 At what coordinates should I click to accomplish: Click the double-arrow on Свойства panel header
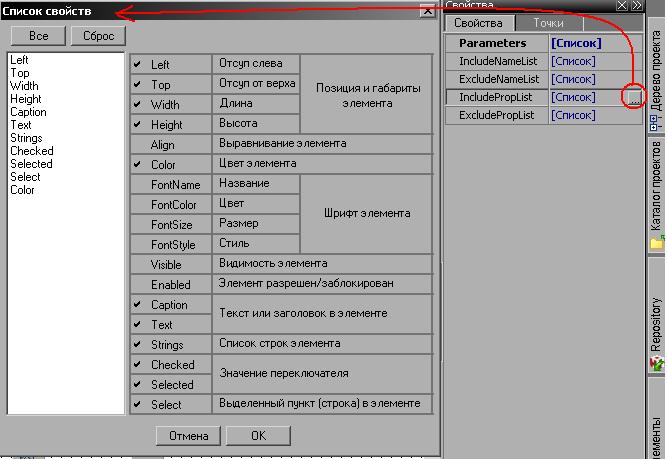tap(637, 5)
